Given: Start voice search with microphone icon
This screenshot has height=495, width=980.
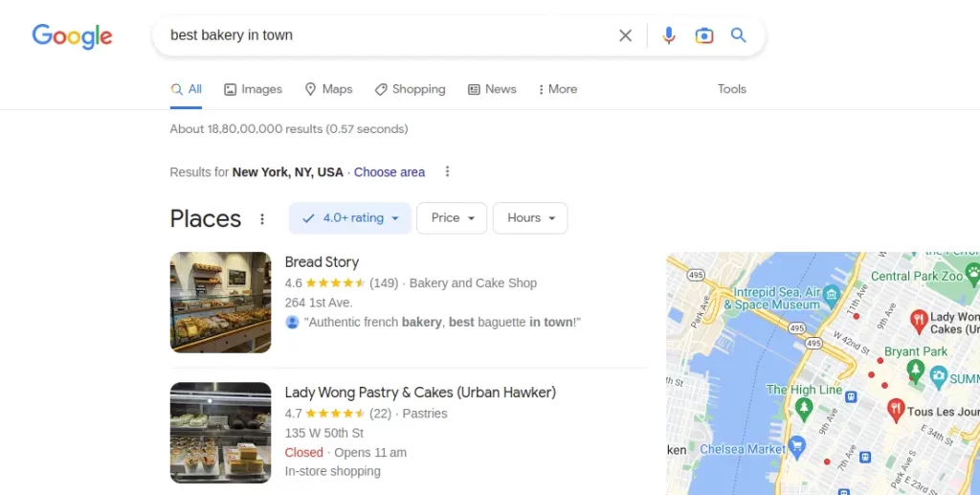Looking at the screenshot, I should (x=669, y=35).
